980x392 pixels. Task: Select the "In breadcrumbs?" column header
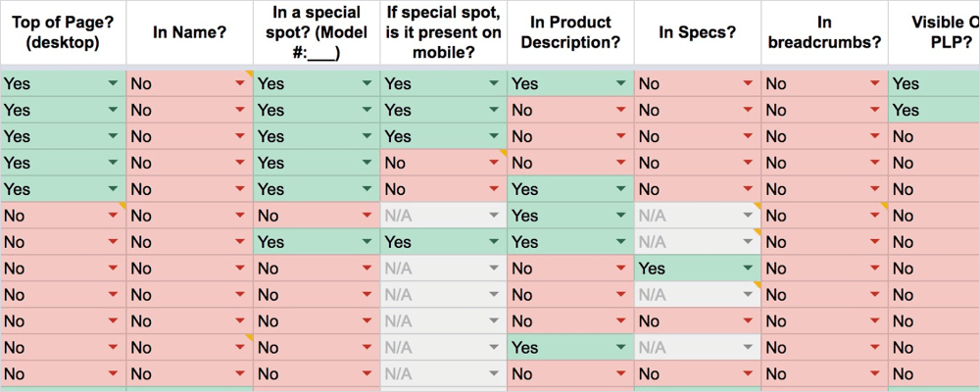(824, 32)
